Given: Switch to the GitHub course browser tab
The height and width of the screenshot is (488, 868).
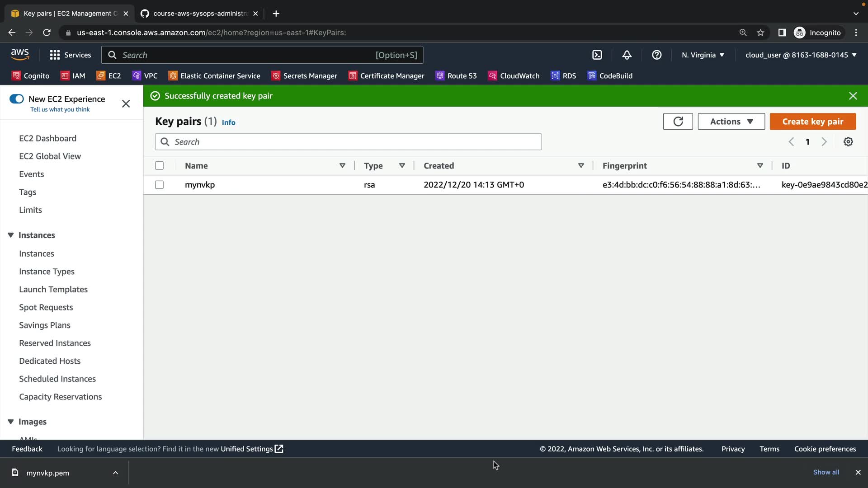Looking at the screenshot, I should (x=199, y=14).
